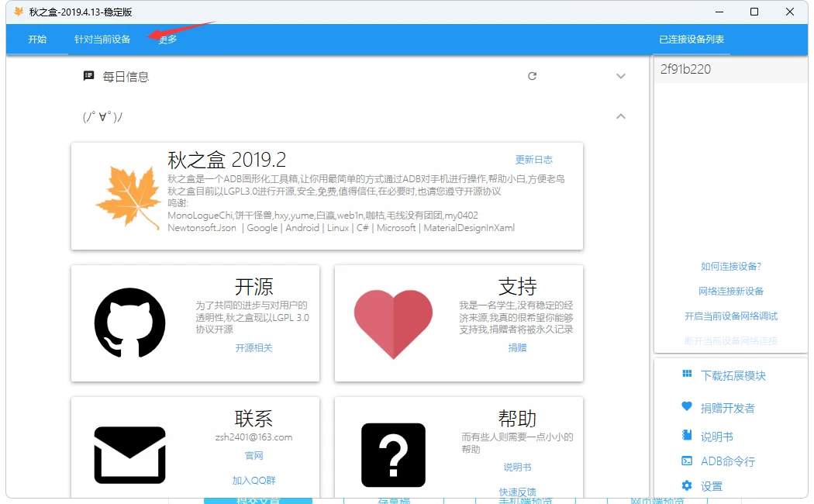Click the red heart icon
814x504 pixels.
click(393, 324)
